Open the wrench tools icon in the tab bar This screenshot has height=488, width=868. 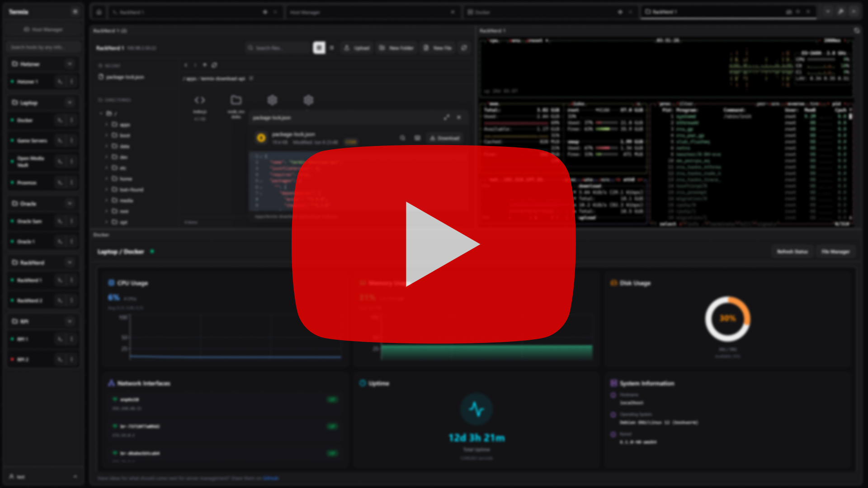pyautogui.click(x=841, y=12)
